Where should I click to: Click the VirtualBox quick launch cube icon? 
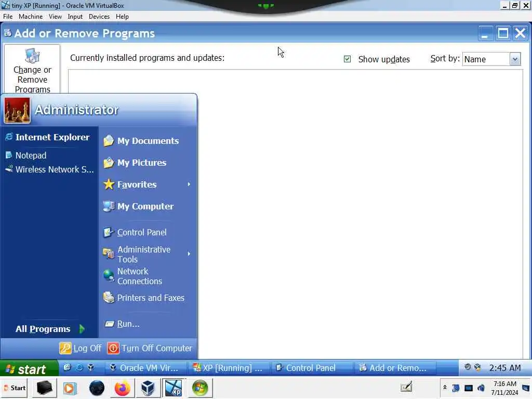[90, 367]
